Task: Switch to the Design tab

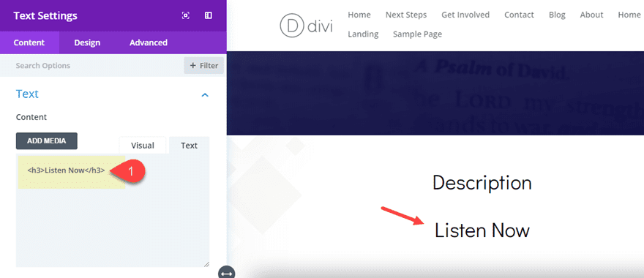Action: [x=87, y=42]
